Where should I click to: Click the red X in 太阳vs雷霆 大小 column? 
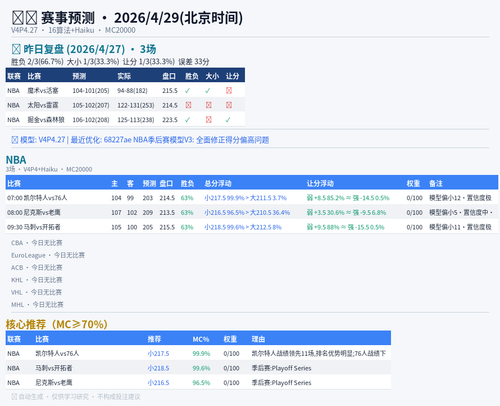pos(209,105)
